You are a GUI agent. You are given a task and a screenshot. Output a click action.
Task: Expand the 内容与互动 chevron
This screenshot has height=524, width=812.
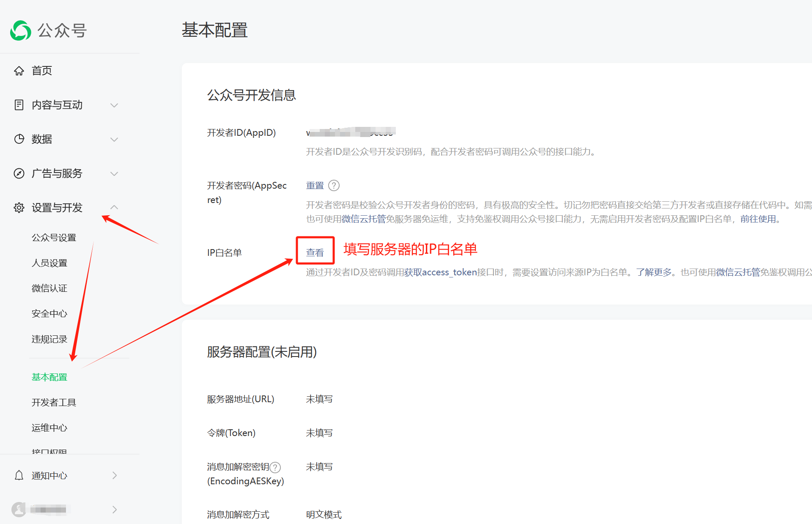click(114, 105)
